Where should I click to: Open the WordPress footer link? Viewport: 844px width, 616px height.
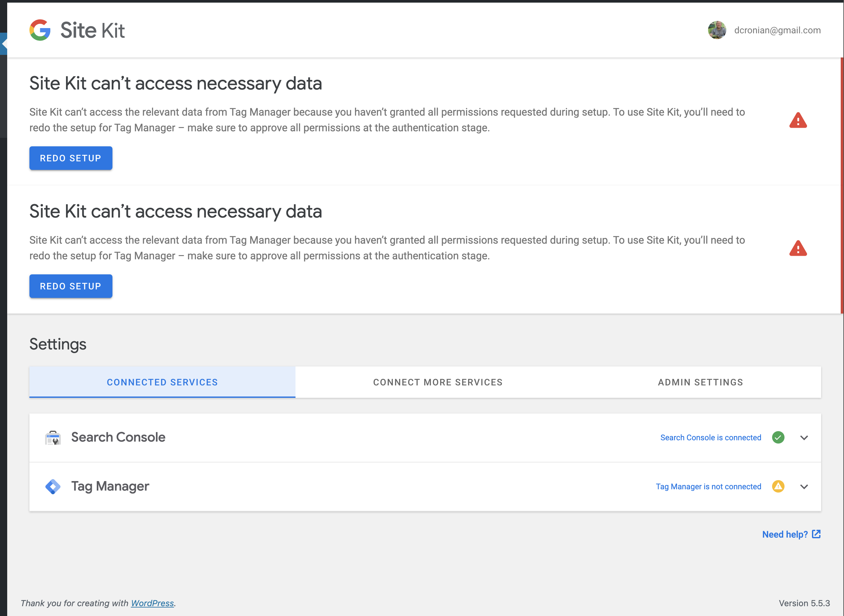pyautogui.click(x=152, y=603)
